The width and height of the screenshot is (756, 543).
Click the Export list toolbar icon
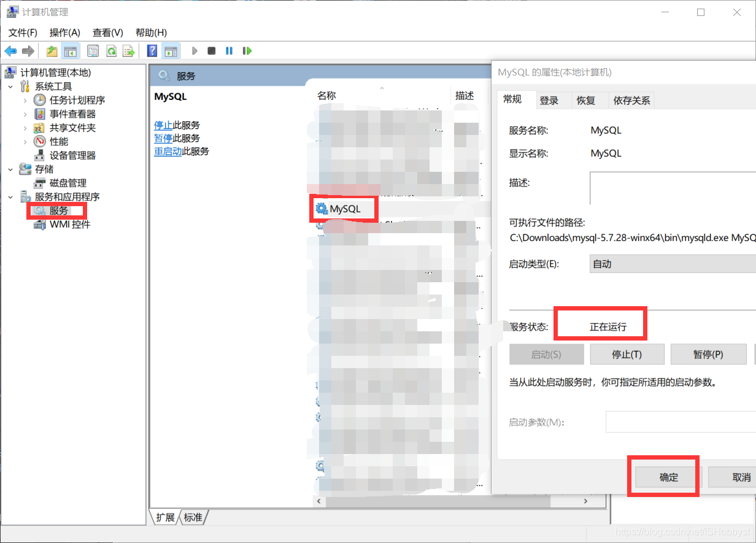tap(128, 51)
